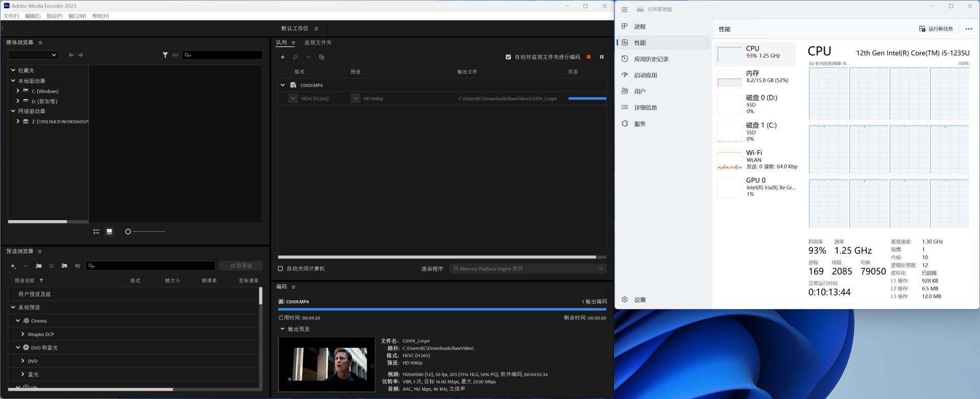Switch media browser to thumbnail view

(x=109, y=231)
